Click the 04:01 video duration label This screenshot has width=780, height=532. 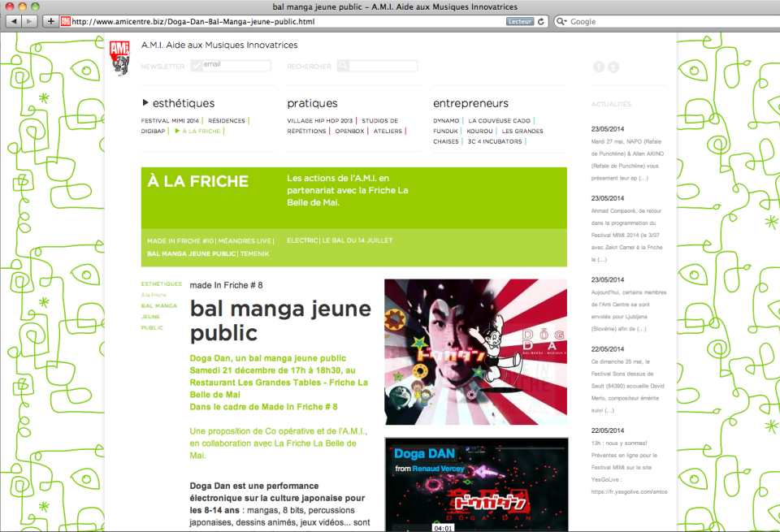pyautogui.click(x=443, y=528)
